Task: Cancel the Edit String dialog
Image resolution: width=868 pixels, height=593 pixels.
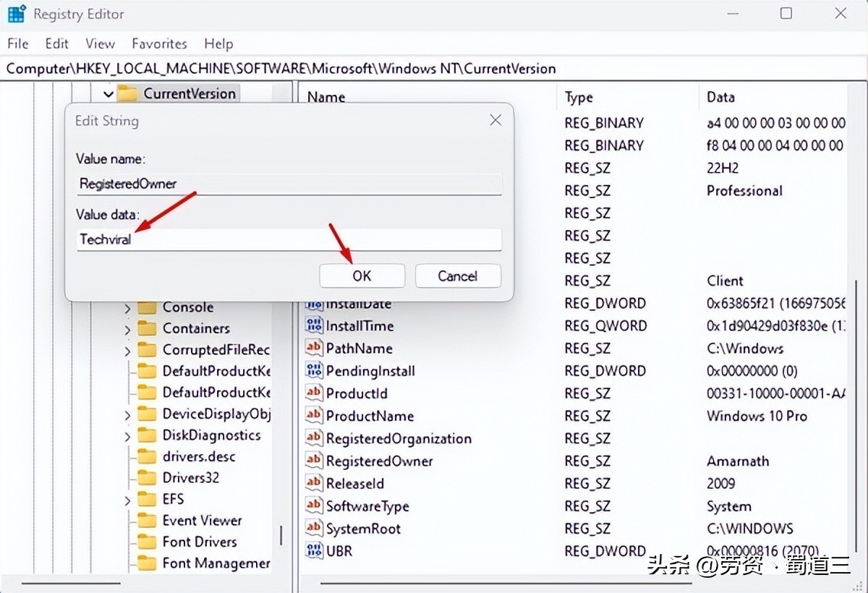Action: [x=457, y=276]
